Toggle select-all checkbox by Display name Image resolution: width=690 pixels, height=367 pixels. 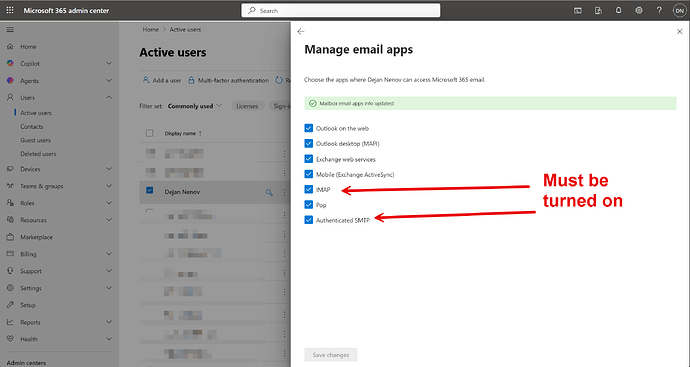(x=150, y=133)
